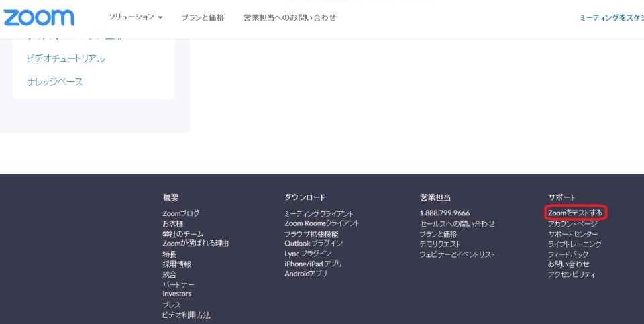The height and width of the screenshot is (324, 644).
Task: Click ビデオチュートリアル in the sidebar
Action: [66, 59]
